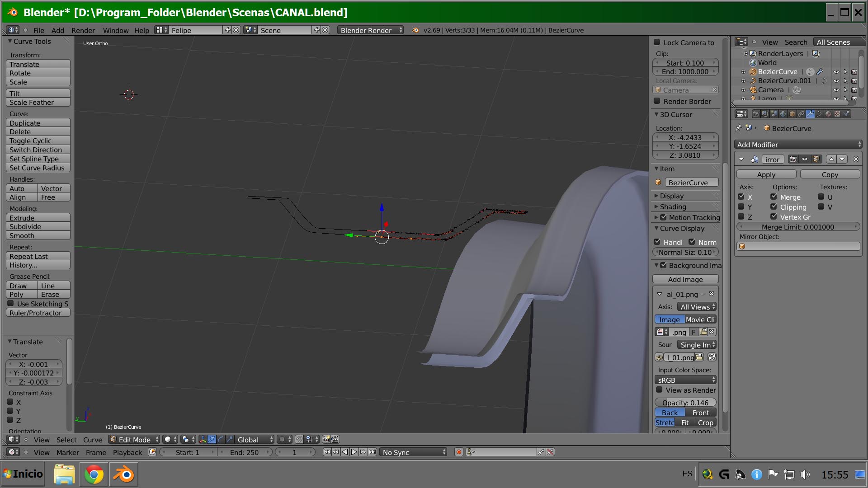Click the auto keyframe record button
868x488 pixels.
click(458, 452)
